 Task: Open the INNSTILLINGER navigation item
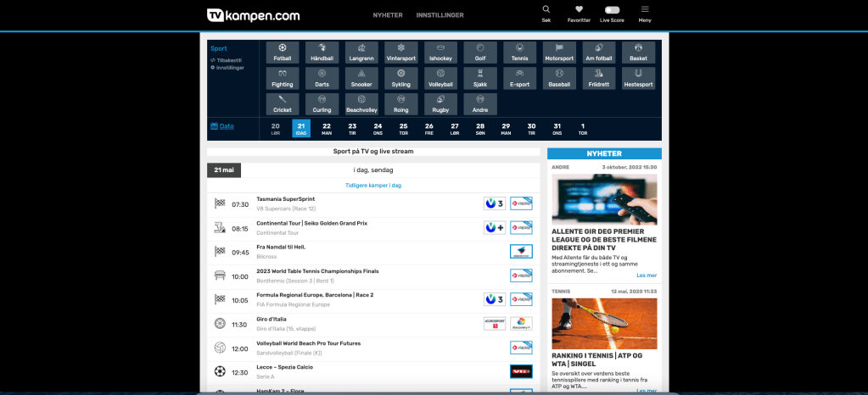coord(440,15)
